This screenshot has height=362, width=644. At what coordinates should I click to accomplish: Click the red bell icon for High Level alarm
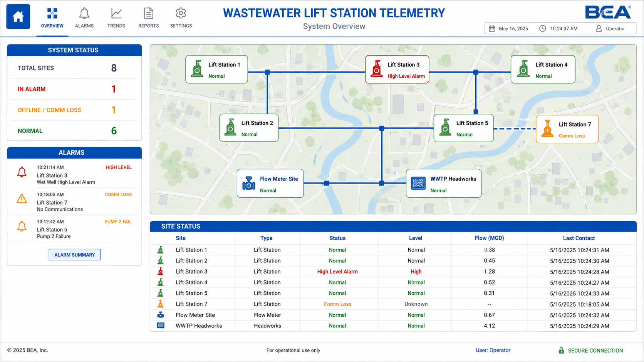point(22,172)
